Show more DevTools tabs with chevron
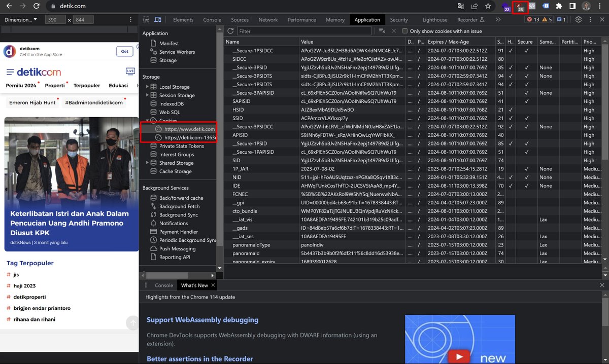 pyautogui.click(x=498, y=20)
